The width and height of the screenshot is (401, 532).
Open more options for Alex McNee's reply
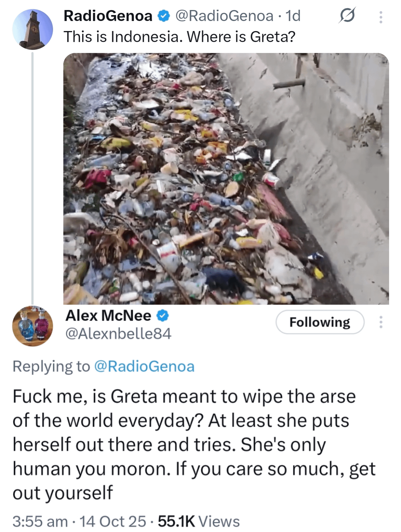[381, 322]
